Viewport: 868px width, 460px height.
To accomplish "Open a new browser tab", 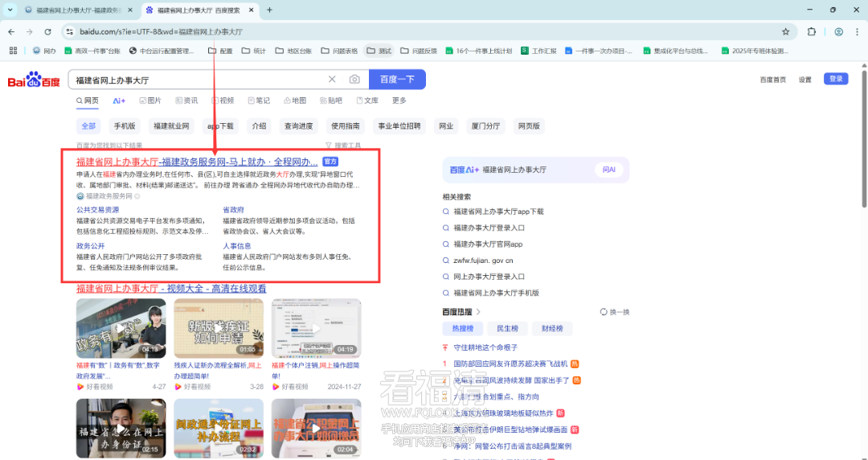I will point(269,10).
